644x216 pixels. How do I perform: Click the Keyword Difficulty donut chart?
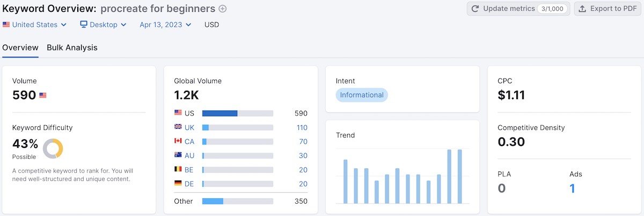(x=53, y=148)
